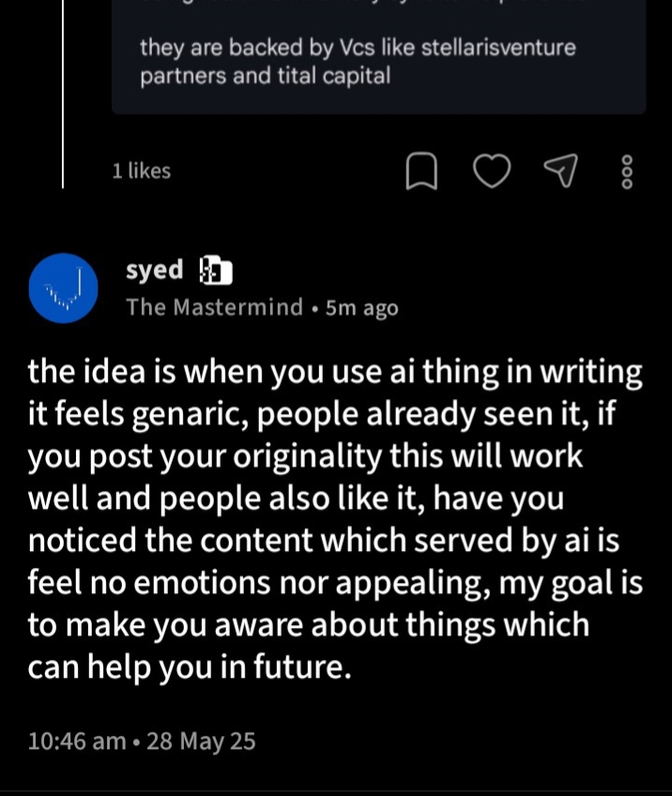This screenshot has width=672, height=796.
Task: Click the '5m ago' timestamp
Action: click(361, 308)
